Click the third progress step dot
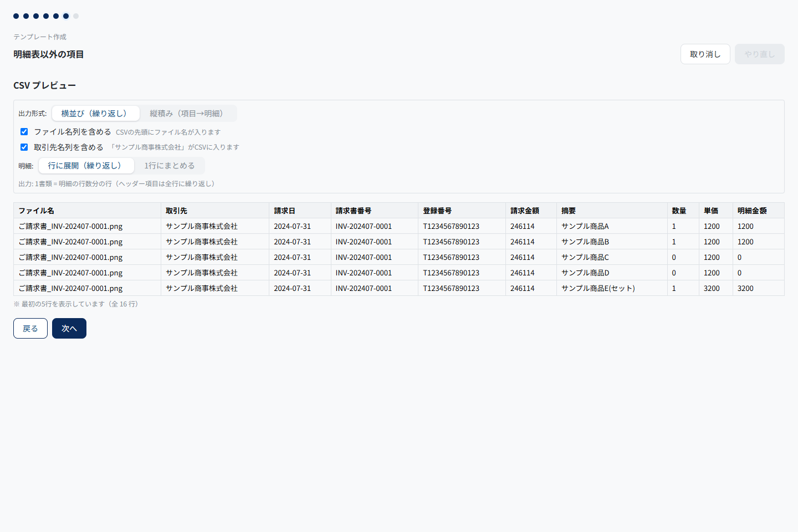This screenshot has width=798, height=532. click(x=36, y=16)
